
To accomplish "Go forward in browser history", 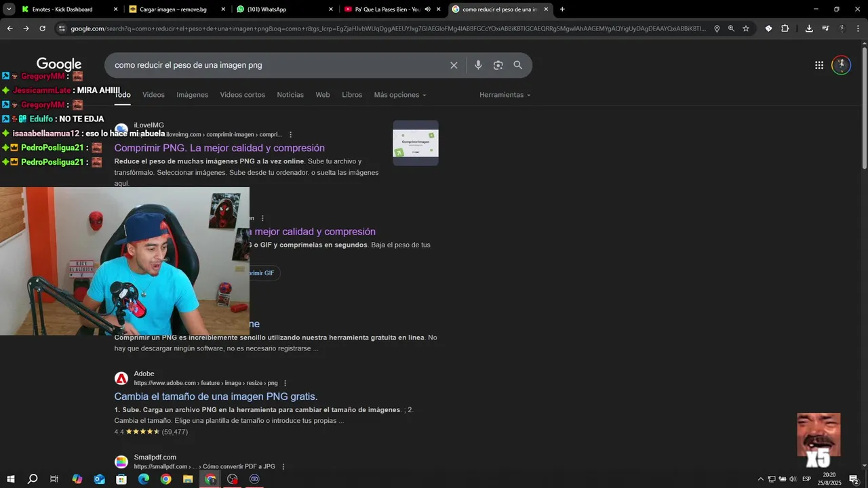I will pos(26,28).
